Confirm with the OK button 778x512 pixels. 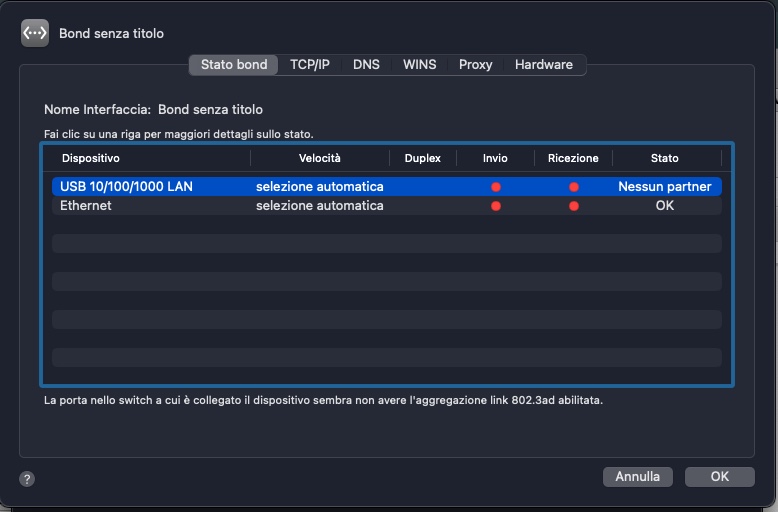pyautogui.click(x=719, y=477)
